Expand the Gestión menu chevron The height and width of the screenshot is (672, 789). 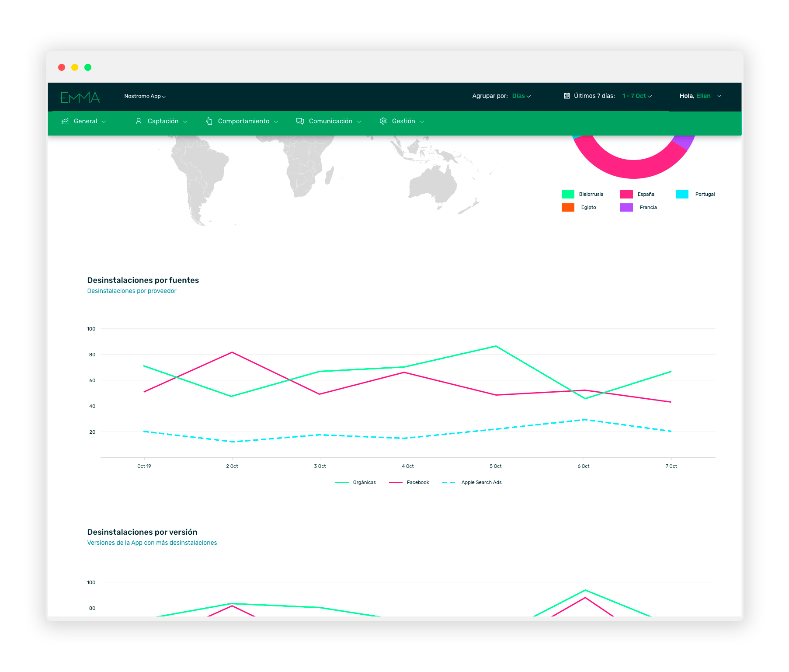(x=422, y=122)
